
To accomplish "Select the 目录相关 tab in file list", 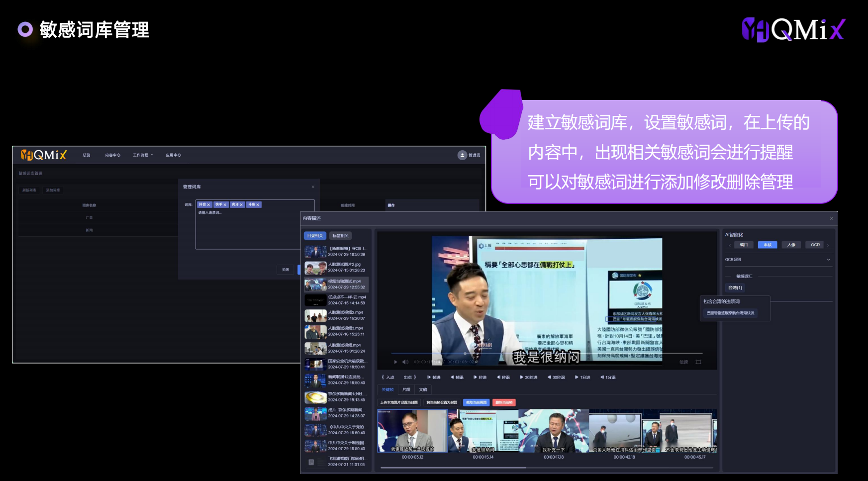I will (315, 236).
